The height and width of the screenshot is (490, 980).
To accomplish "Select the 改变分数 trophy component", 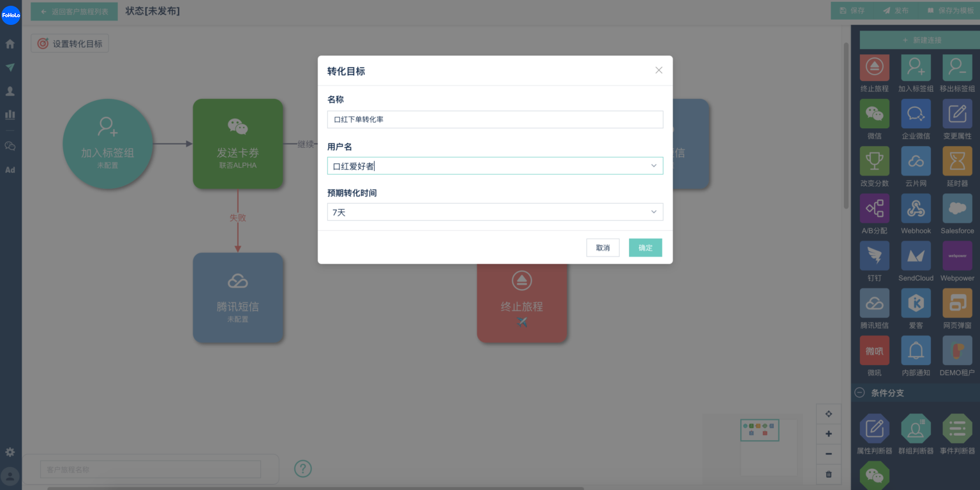I will pyautogui.click(x=874, y=161).
